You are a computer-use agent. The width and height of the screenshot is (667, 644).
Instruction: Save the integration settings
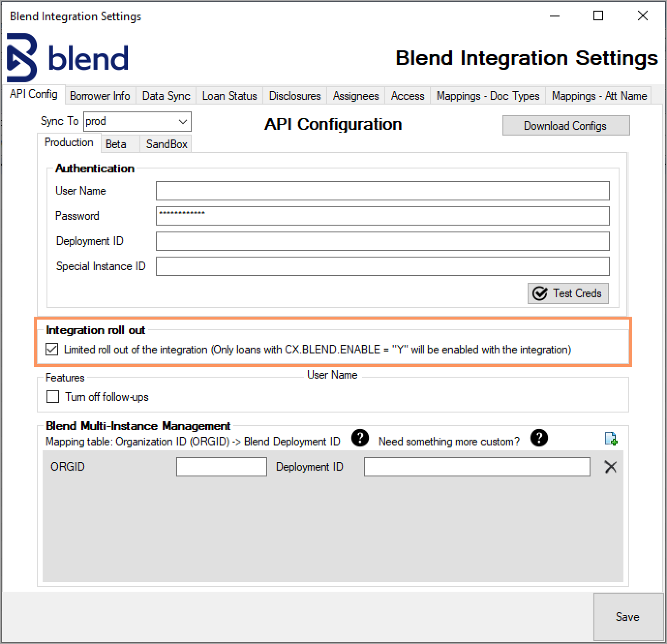pos(628,616)
